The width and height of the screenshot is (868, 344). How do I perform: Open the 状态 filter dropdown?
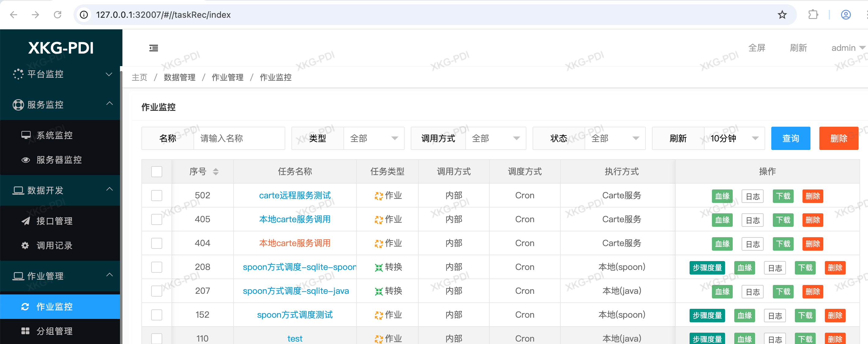tap(615, 138)
